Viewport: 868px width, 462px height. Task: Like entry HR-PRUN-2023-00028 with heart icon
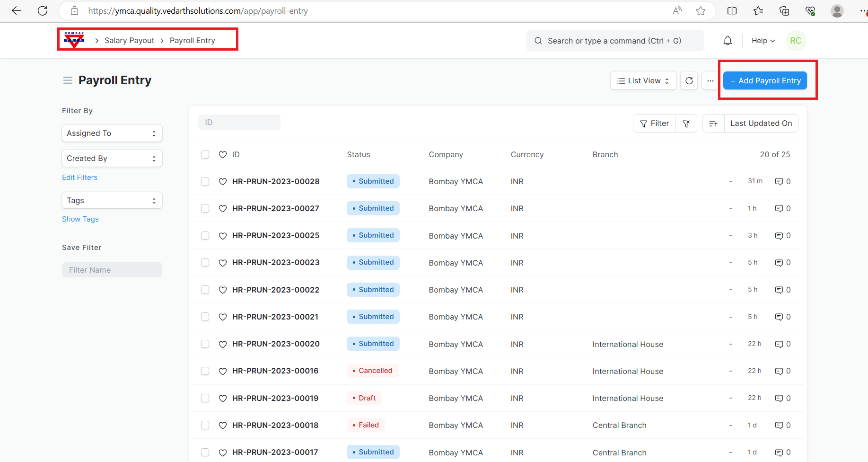223,182
